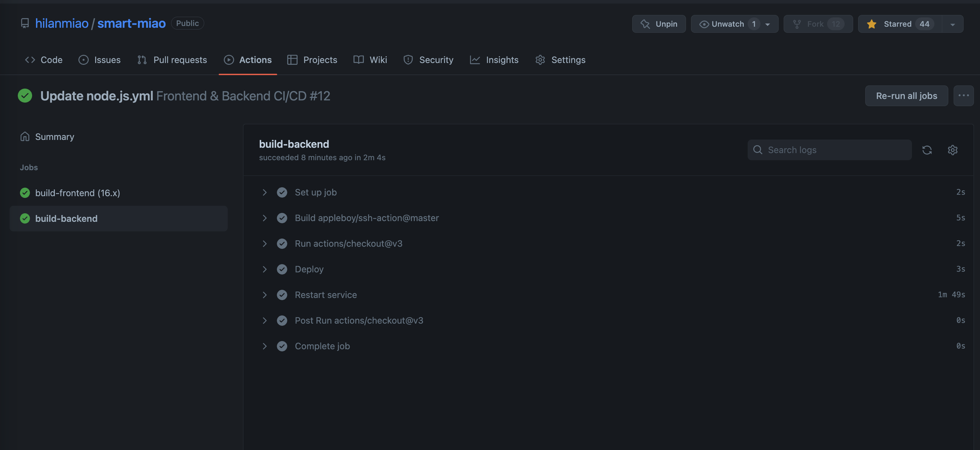The image size is (980, 450).
Task: Click the Search logs input field
Action: (829, 150)
